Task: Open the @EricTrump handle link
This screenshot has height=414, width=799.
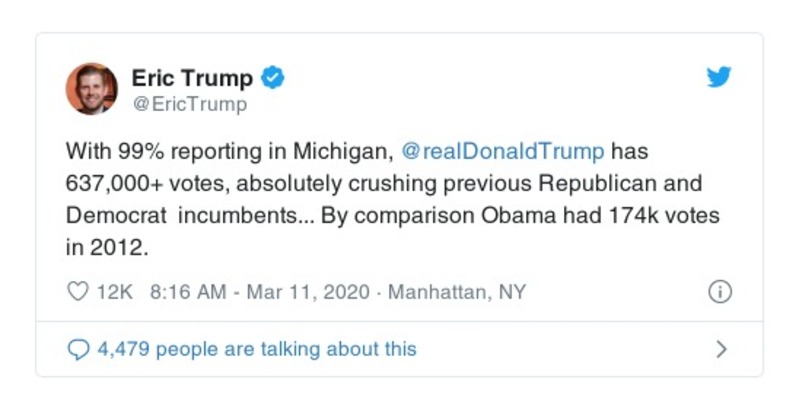Action: [189, 103]
